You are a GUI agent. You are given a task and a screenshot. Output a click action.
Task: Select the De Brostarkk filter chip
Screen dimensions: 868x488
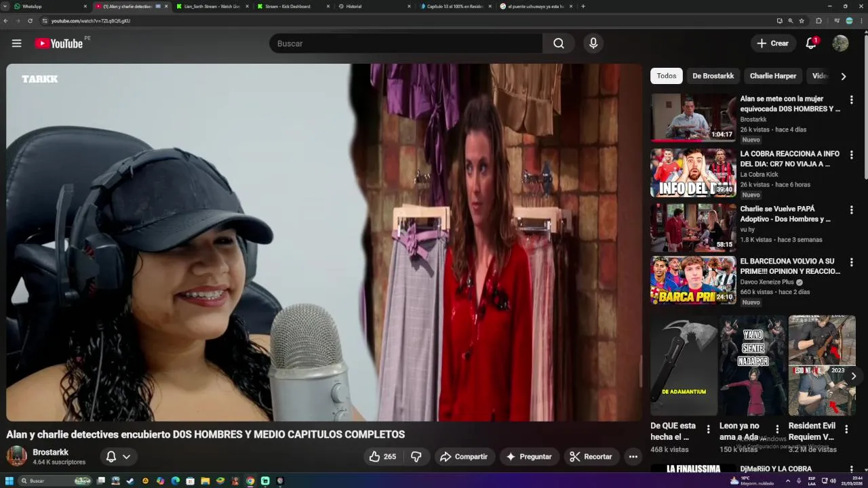[x=713, y=76]
